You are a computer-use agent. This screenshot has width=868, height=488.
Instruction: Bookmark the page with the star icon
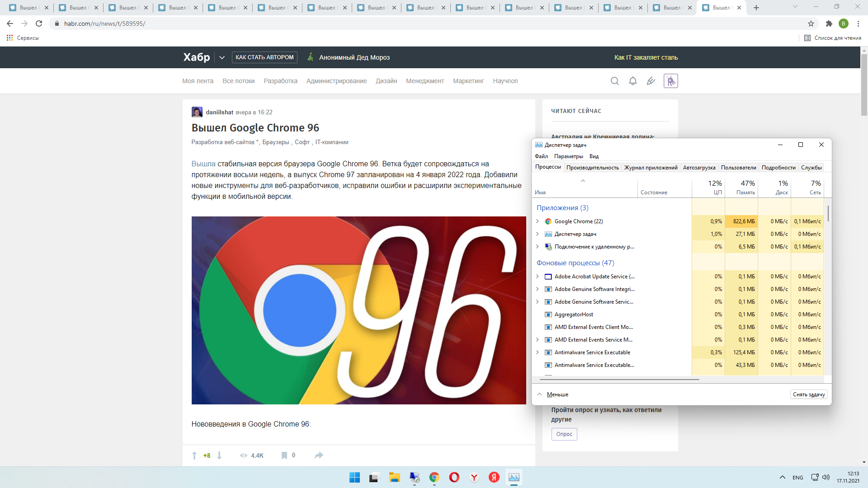tap(811, 23)
